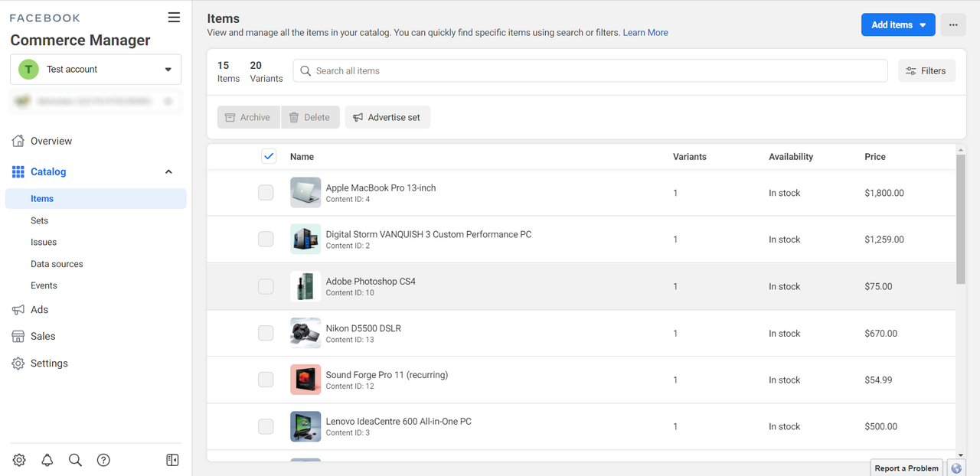Click the scrollbar up arrow
980x476 pixels.
coord(961,149)
